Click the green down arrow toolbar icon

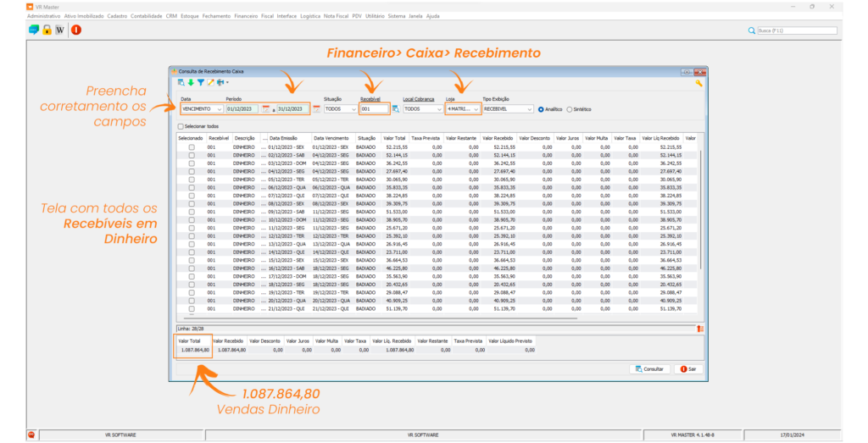pyautogui.click(x=191, y=82)
